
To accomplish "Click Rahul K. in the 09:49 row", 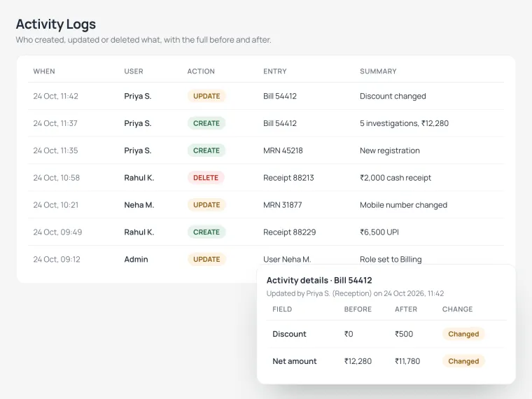I will [x=139, y=232].
